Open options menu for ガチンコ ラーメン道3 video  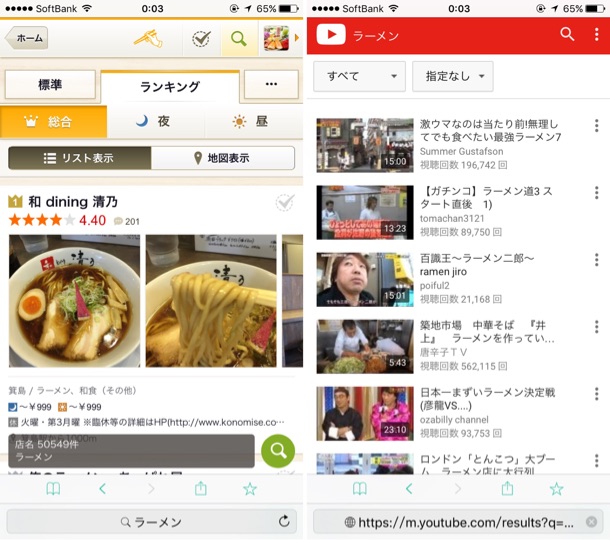pyautogui.click(x=596, y=193)
